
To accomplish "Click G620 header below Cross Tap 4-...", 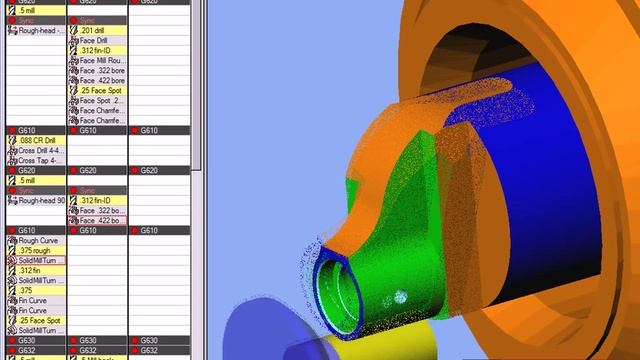I will (x=36, y=171).
